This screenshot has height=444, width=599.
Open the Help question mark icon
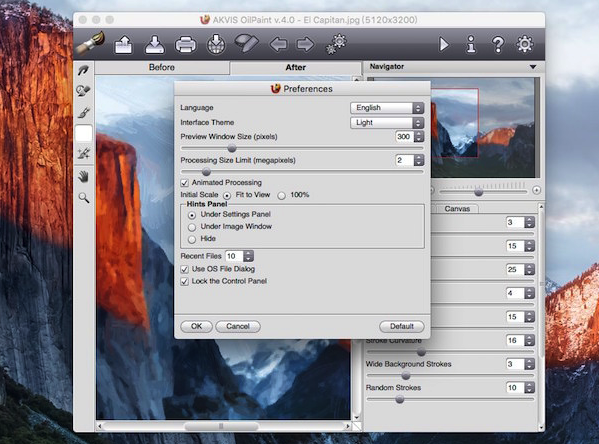(x=498, y=44)
